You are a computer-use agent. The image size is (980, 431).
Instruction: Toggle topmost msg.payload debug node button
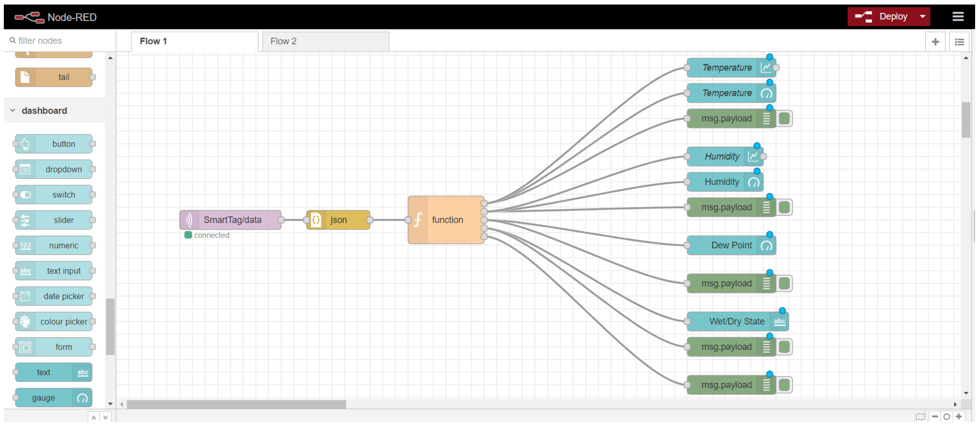pyautogui.click(x=784, y=119)
